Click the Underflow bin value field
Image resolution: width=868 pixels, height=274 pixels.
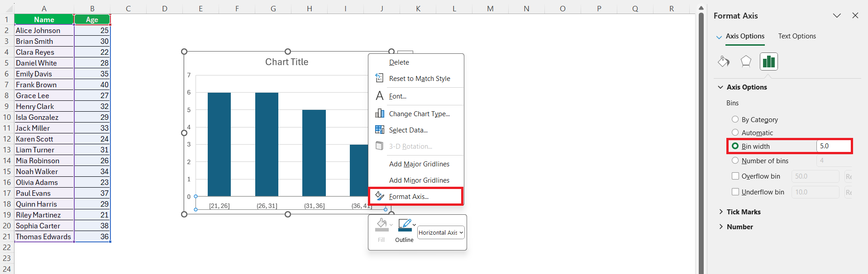coord(815,192)
